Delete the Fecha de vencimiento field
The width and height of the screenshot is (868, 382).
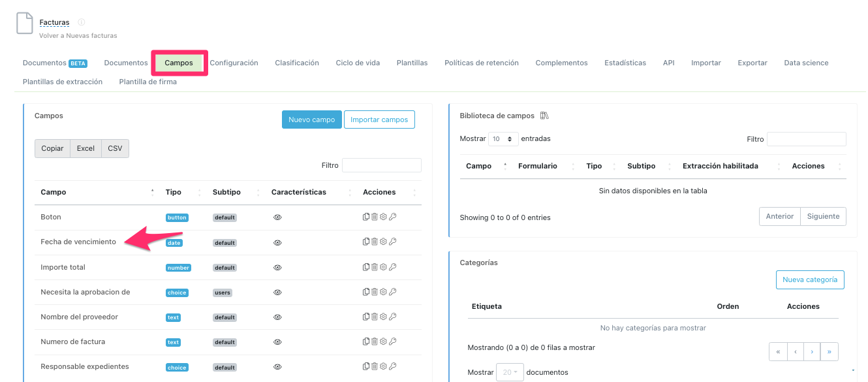(375, 242)
